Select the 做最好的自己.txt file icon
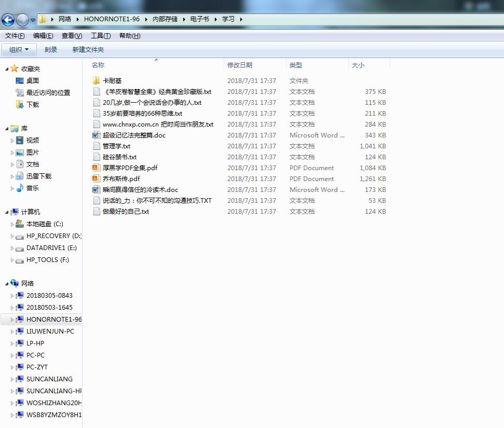Screen dimensions: 504x428 tap(97, 212)
